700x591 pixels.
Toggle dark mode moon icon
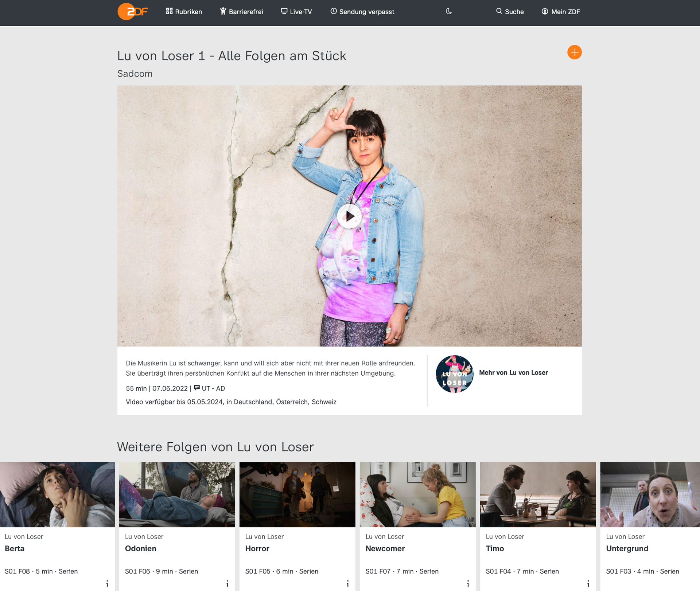coord(449,11)
